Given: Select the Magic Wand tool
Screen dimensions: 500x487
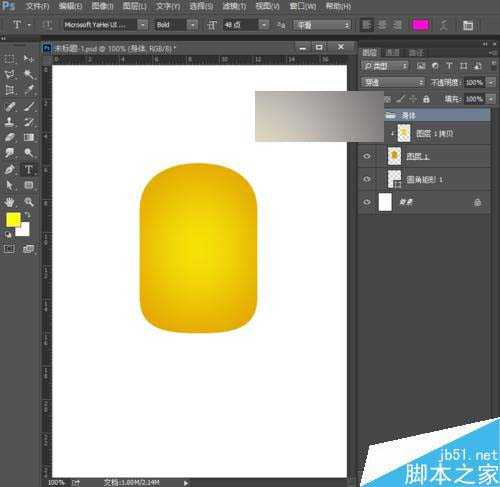Looking at the screenshot, I should 29,74.
